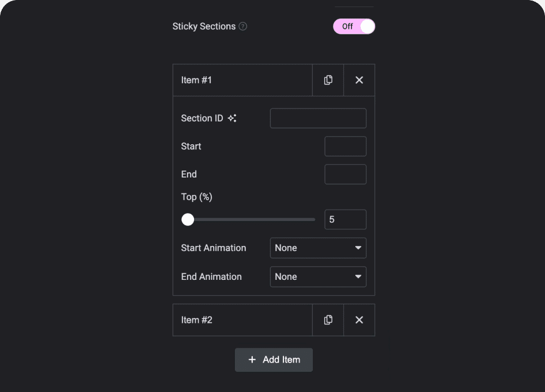Select the Top (%) number field

click(346, 219)
